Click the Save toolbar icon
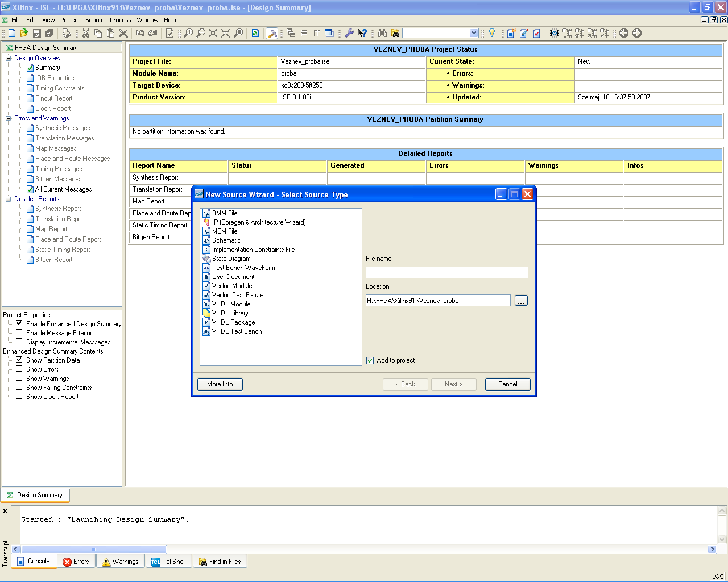Image resolution: width=728 pixels, height=582 pixels. (x=36, y=33)
